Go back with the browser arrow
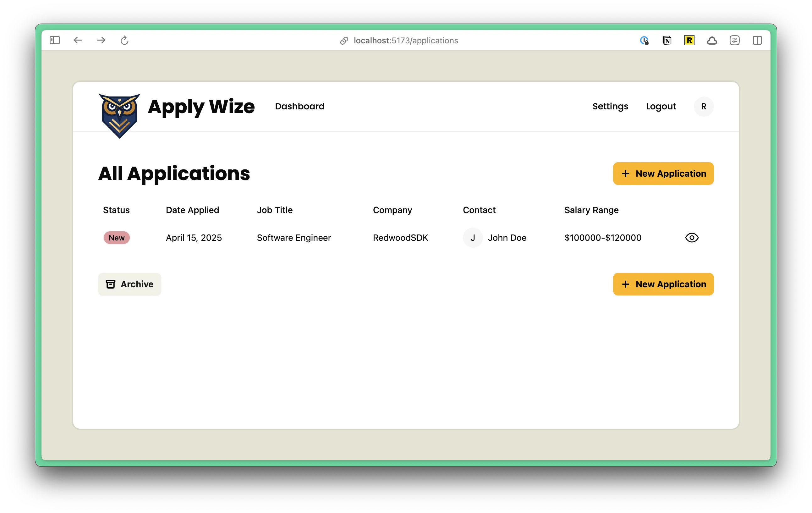This screenshot has width=812, height=513. coord(78,41)
